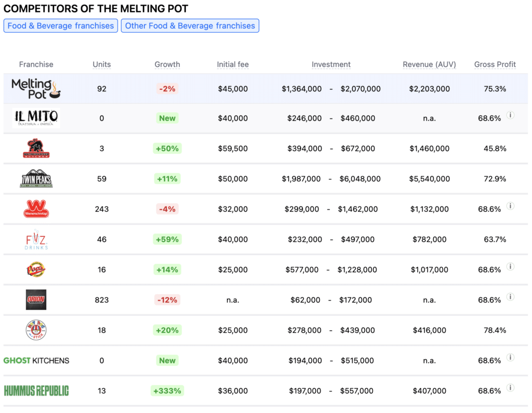The height and width of the screenshot is (413, 532).
Task: Click the -4% growth badge
Action: click(167, 209)
